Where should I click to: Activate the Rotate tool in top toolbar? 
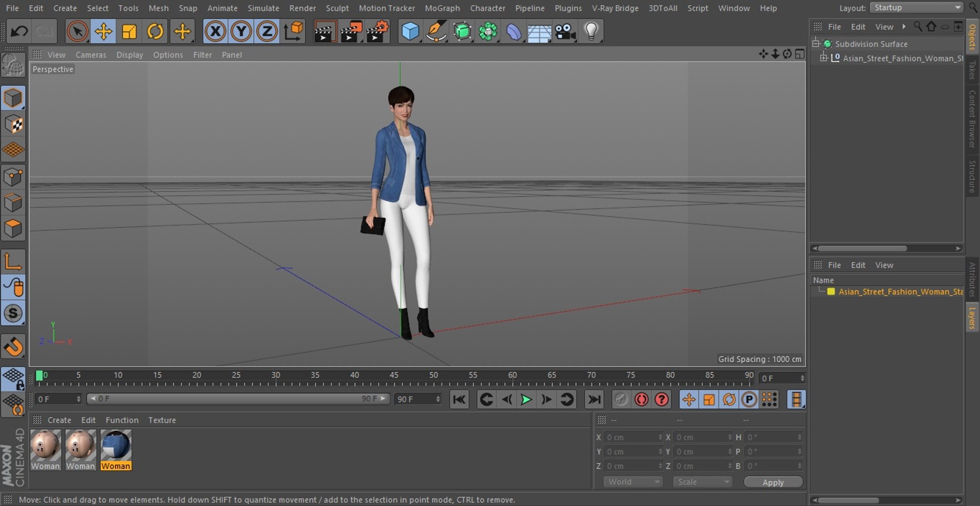click(155, 32)
